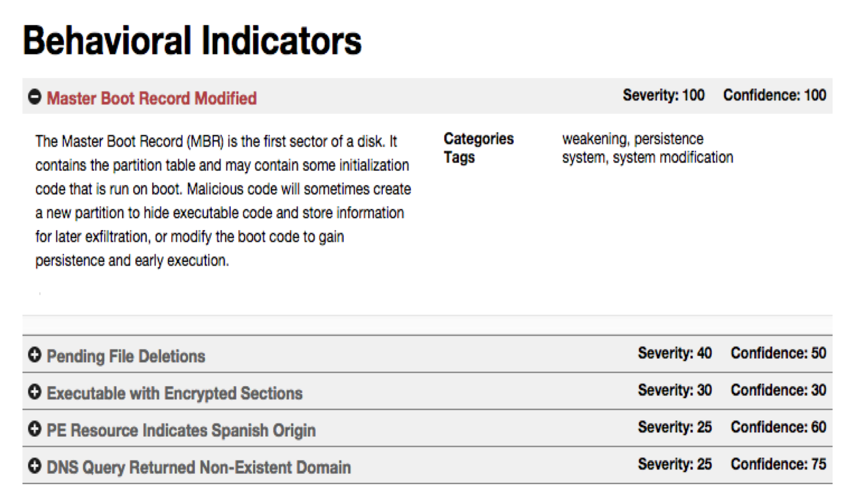Viewport: 863px width, 504px height.
Task: Click the Master Boot Record Modified title
Action: coord(152,98)
